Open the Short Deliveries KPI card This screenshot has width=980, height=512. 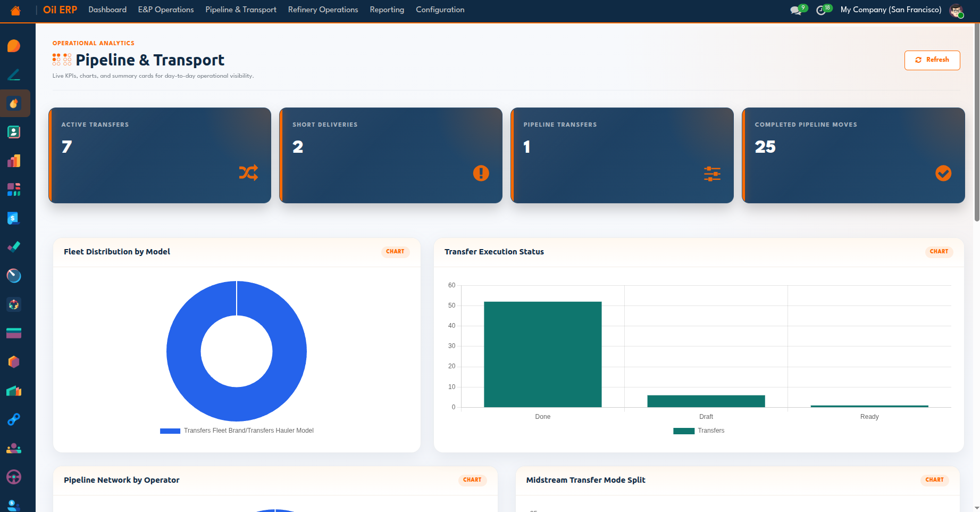391,155
